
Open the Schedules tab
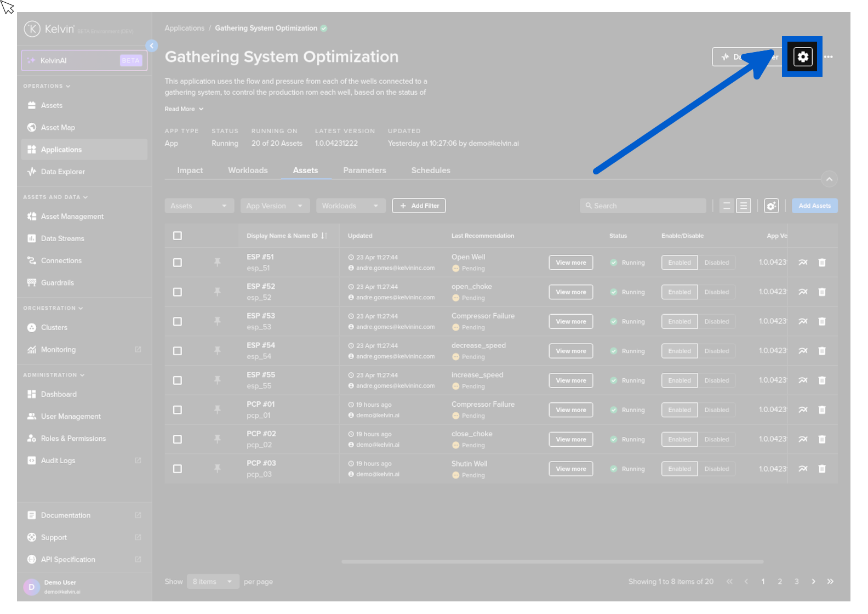(x=431, y=170)
